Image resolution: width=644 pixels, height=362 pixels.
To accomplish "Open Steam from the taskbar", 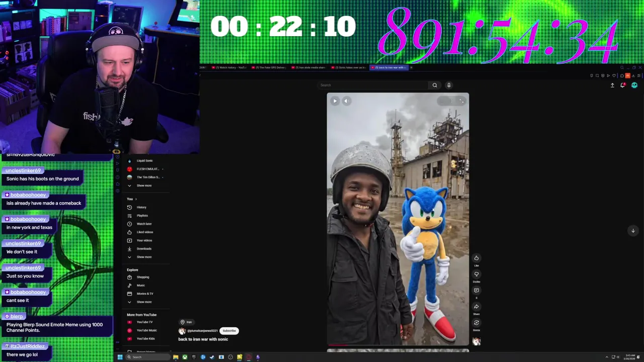I will 212,357.
